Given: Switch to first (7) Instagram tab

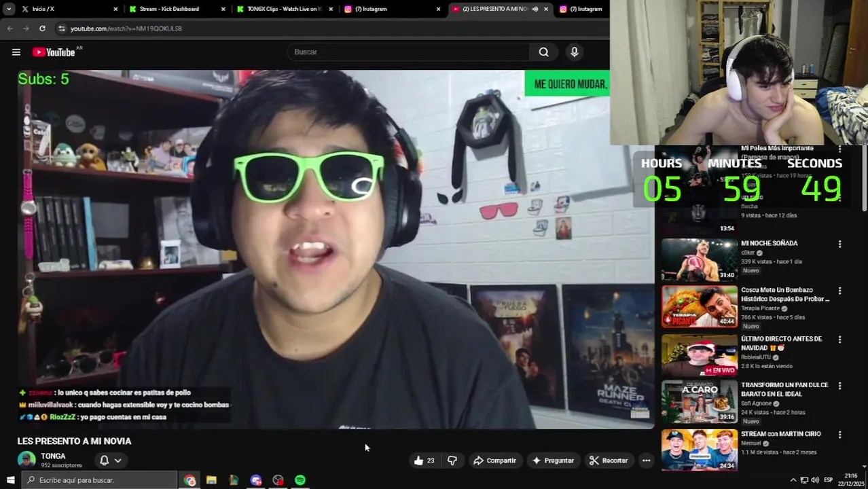Looking at the screenshot, I should pos(391,9).
